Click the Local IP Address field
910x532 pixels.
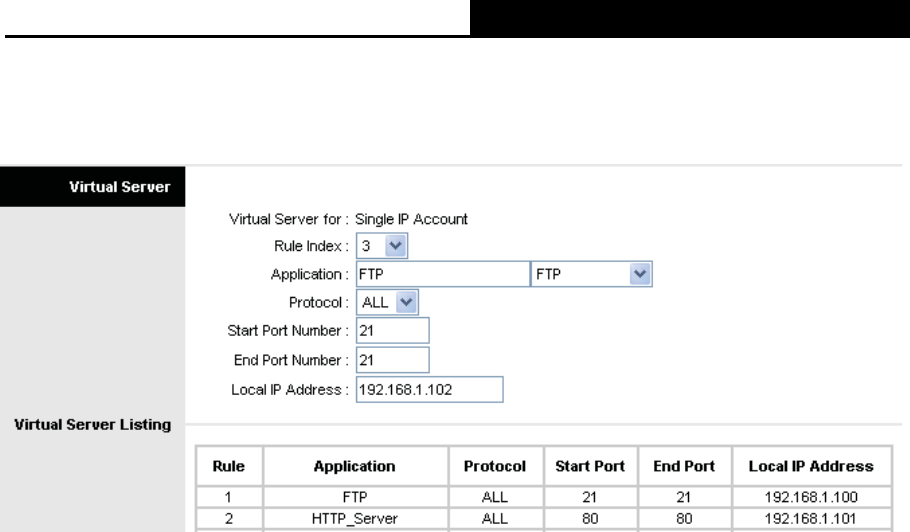pyautogui.click(x=429, y=390)
